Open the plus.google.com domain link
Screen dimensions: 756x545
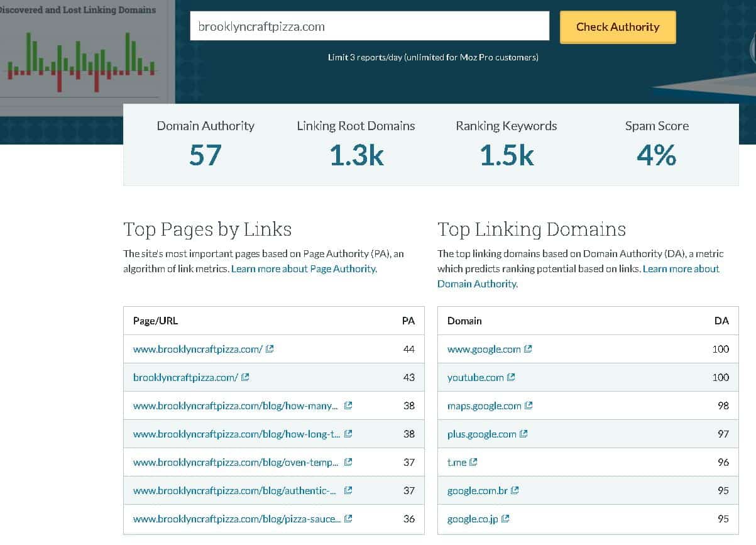pyautogui.click(x=482, y=434)
